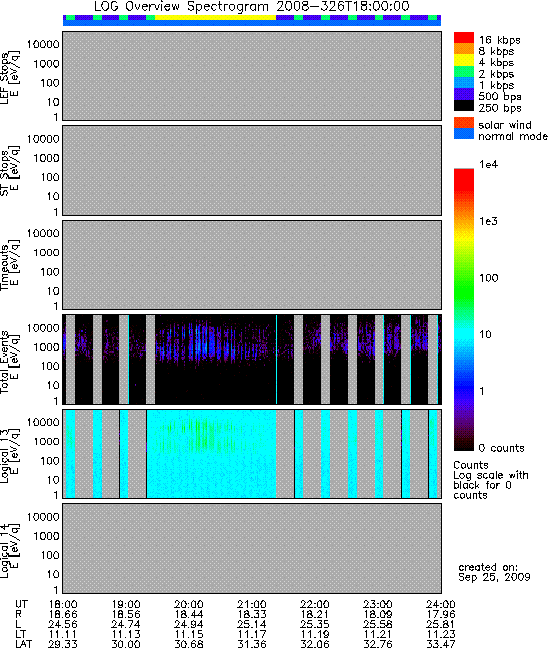Viewport: 548px width, 648px height.
Task: Open the Logical 14 spectrogram panel
Action: pyautogui.click(x=252, y=548)
